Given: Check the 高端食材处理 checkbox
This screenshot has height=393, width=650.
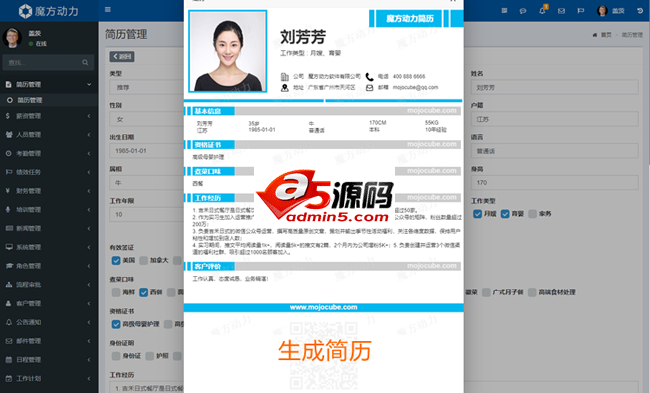Looking at the screenshot, I should pos(532,292).
